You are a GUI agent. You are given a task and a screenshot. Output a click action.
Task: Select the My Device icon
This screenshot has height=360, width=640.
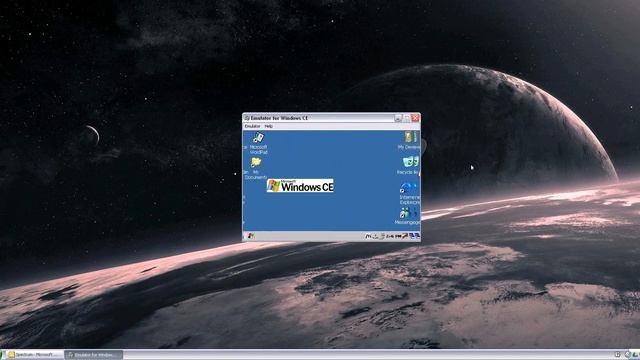point(409,140)
